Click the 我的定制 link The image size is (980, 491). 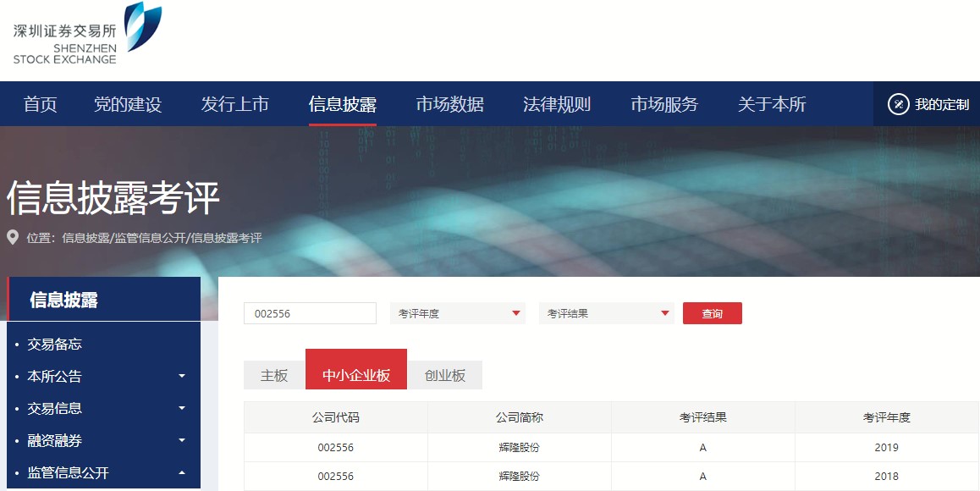[x=942, y=104]
